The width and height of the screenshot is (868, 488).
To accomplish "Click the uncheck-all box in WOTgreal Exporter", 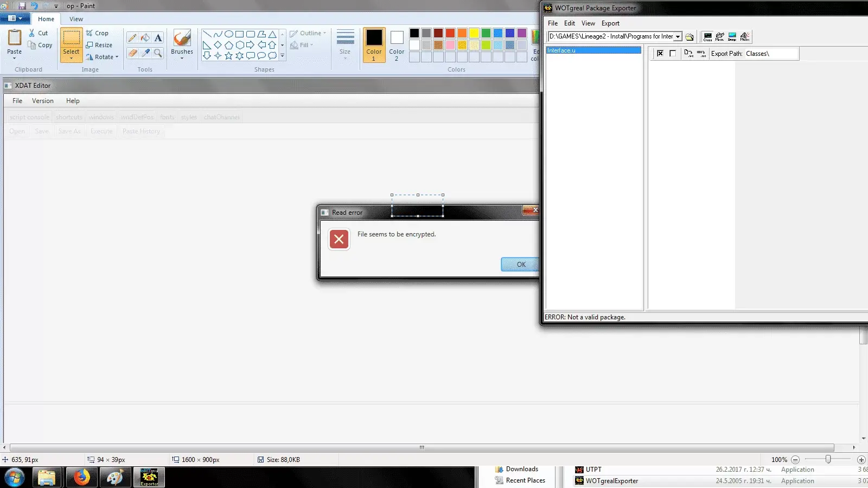I will 673,53.
